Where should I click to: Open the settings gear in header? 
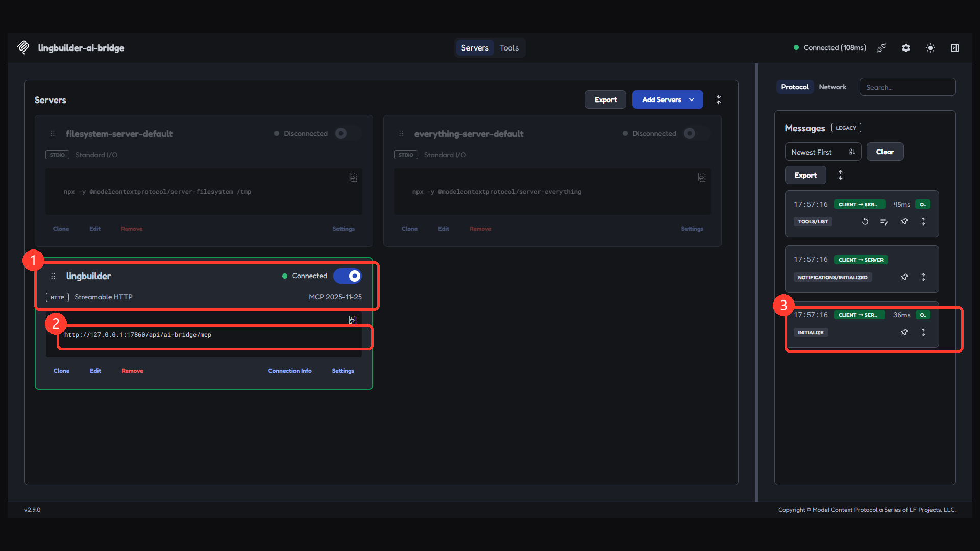[x=906, y=48]
